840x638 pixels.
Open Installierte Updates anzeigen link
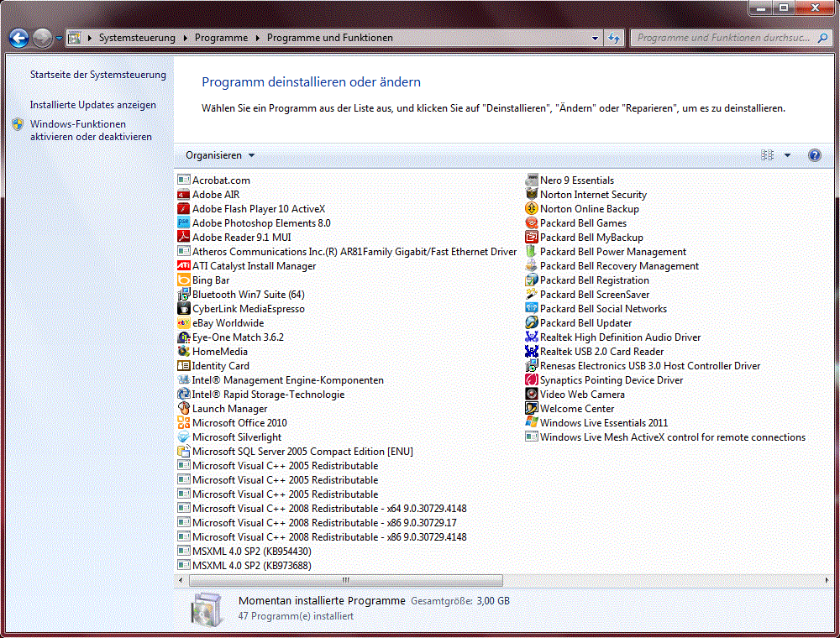[x=93, y=105]
